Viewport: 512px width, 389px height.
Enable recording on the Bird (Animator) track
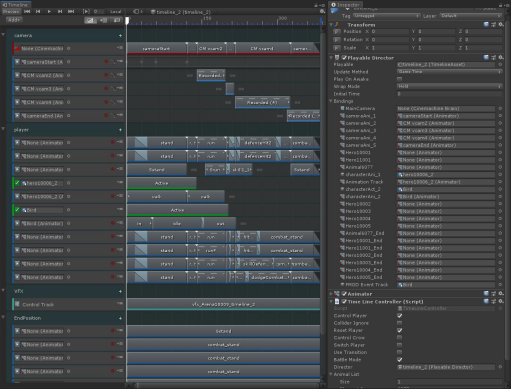(113, 223)
